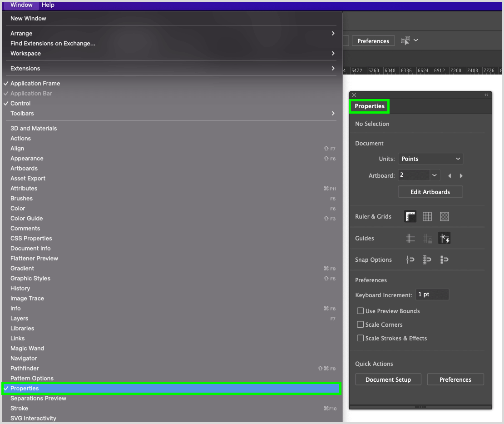Click the Keyboard Increment input field
The image size is (504, 424).
(432, 294)
